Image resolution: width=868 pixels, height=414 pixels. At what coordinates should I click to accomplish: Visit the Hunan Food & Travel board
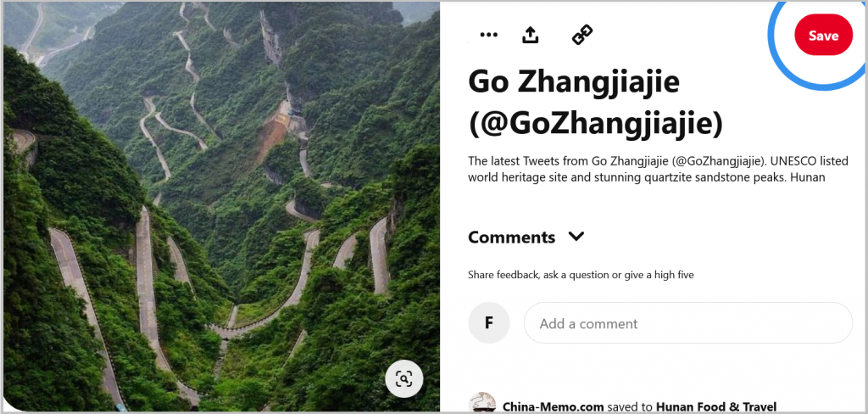(x=716, y=407)
